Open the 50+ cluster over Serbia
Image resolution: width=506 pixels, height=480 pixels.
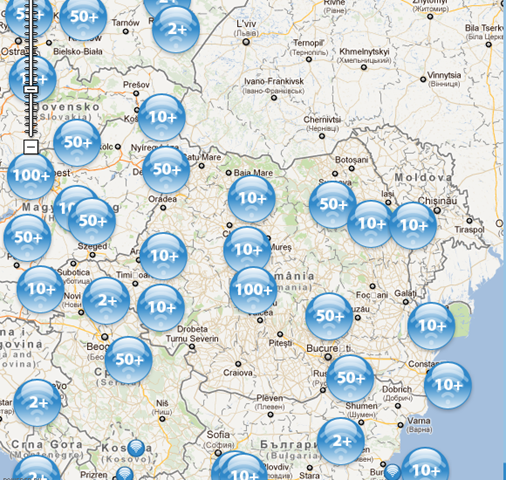click(129, 360)
